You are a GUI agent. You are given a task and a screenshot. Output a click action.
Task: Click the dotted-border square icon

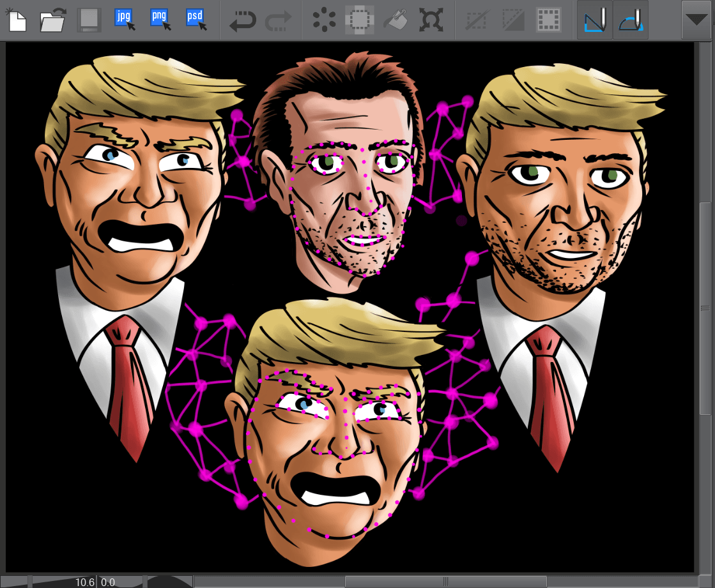pos(548,20)
